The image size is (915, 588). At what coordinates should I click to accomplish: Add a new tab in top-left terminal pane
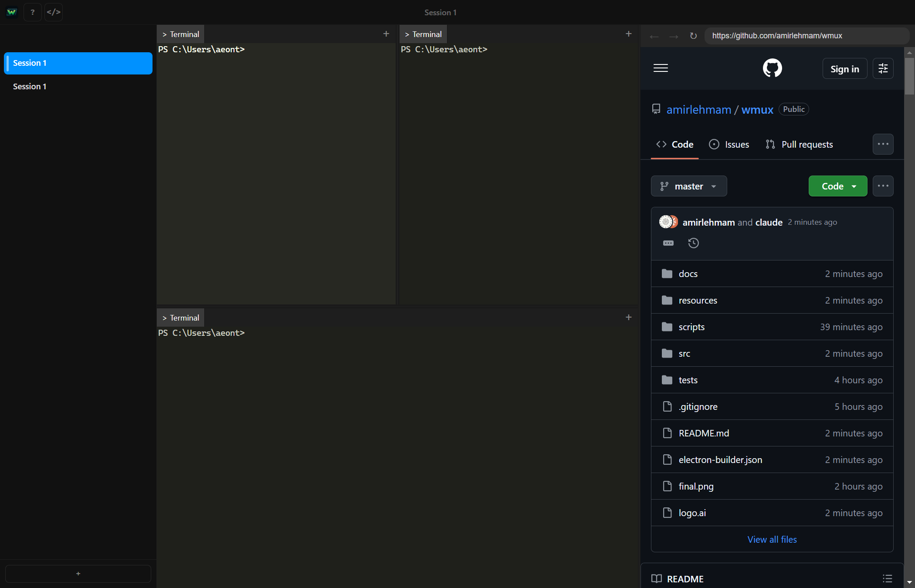(386, 34)
